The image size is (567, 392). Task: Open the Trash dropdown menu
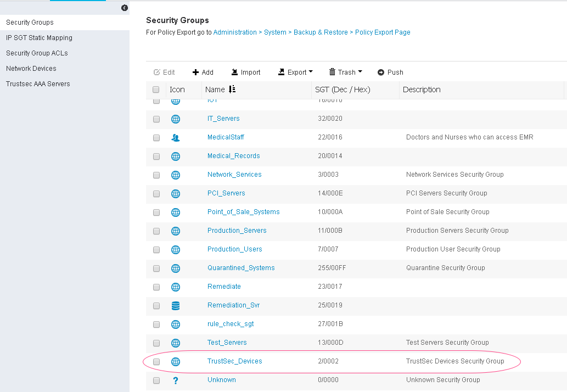point(345,72)
